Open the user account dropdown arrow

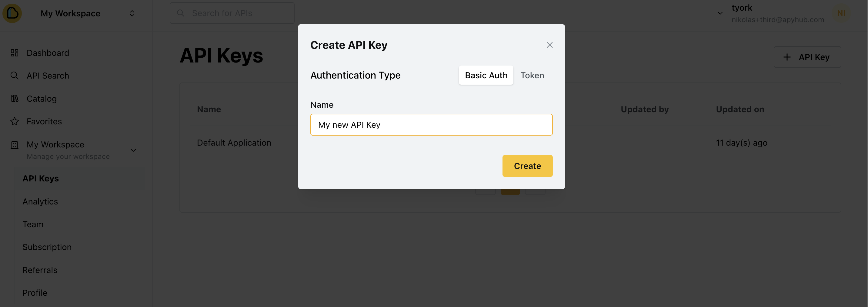tap(720, 13)
